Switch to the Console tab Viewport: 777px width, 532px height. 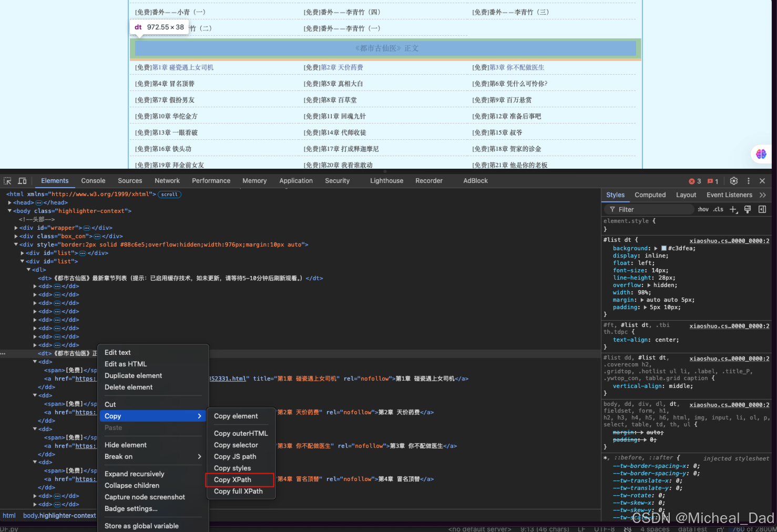93,181
